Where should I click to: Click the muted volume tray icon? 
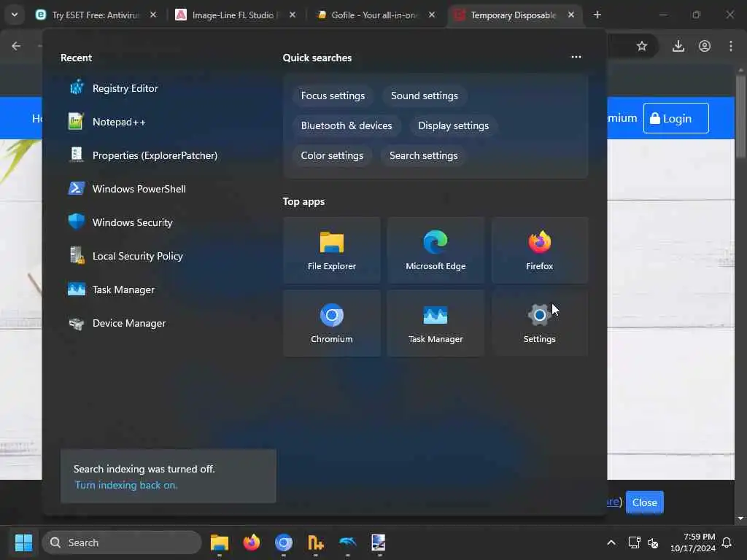[653, 542]
